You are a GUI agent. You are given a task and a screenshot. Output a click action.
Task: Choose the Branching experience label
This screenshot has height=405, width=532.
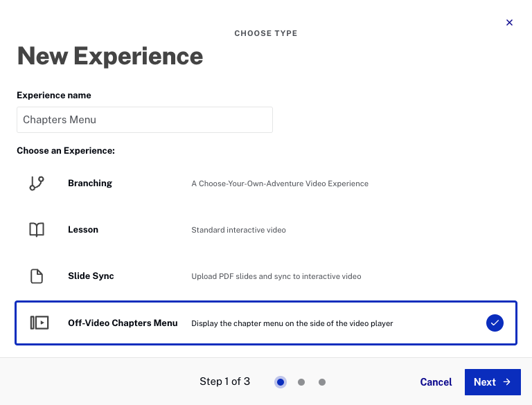(90, 183)
